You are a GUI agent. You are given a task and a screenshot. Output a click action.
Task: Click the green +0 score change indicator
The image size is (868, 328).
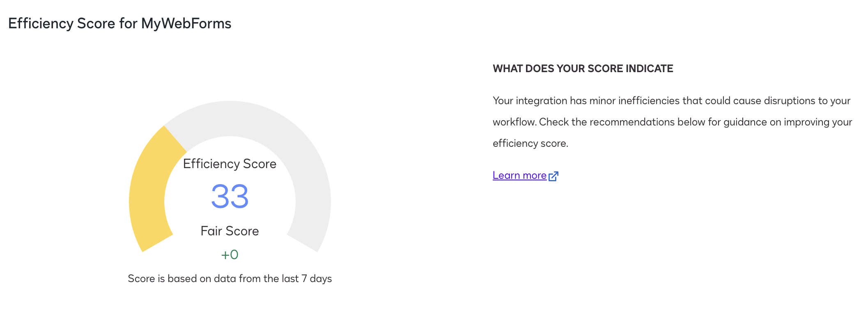230,254
